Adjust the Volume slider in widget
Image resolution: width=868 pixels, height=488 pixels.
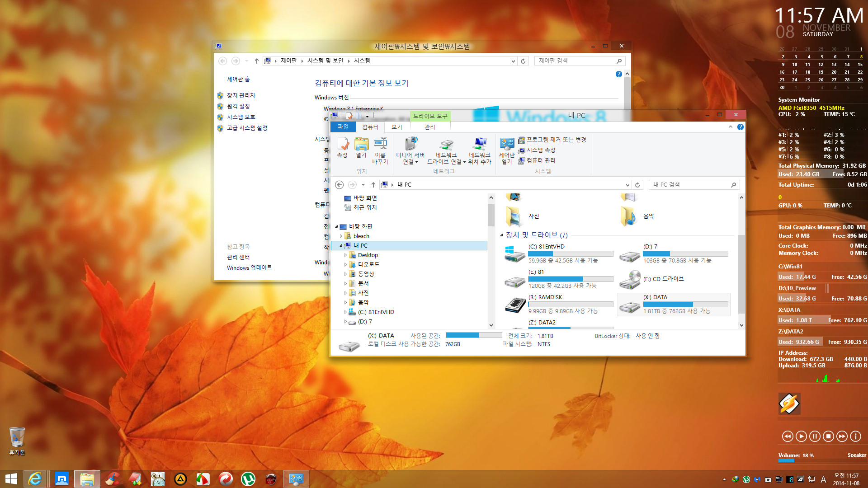(x=822, y=461)
